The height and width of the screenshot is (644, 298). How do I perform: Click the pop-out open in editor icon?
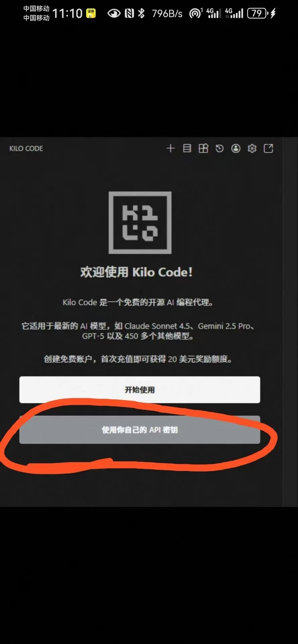[x=268, y=148]
